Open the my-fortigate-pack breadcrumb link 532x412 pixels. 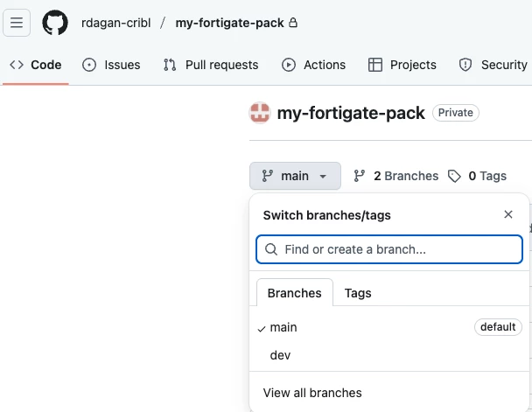(x=230, y=23)
